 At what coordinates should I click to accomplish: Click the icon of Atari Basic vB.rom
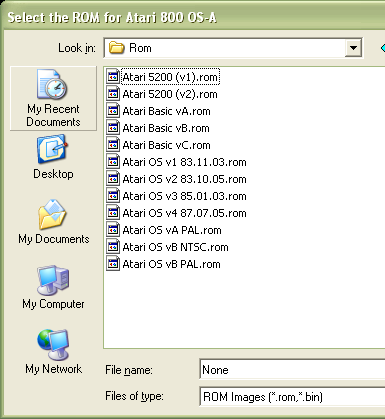[113, 128]
